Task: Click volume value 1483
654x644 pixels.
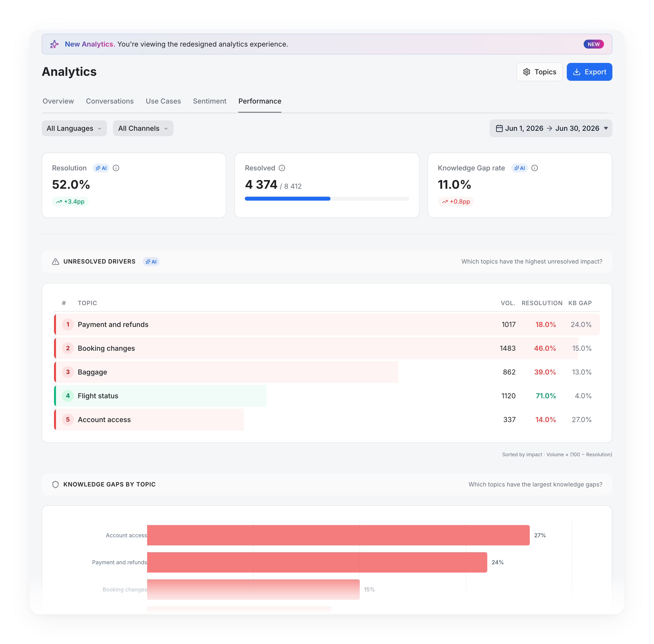Action: (508, 348)
